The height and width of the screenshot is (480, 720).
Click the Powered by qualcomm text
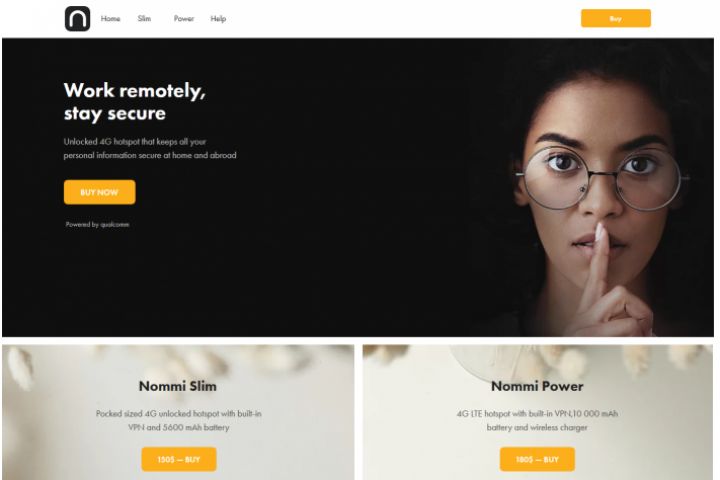97,225
